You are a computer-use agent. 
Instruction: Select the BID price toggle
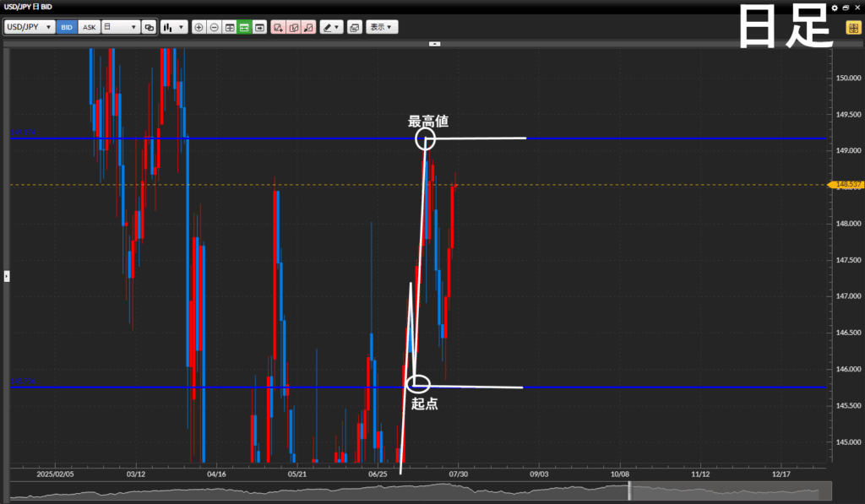coord(67,27)
